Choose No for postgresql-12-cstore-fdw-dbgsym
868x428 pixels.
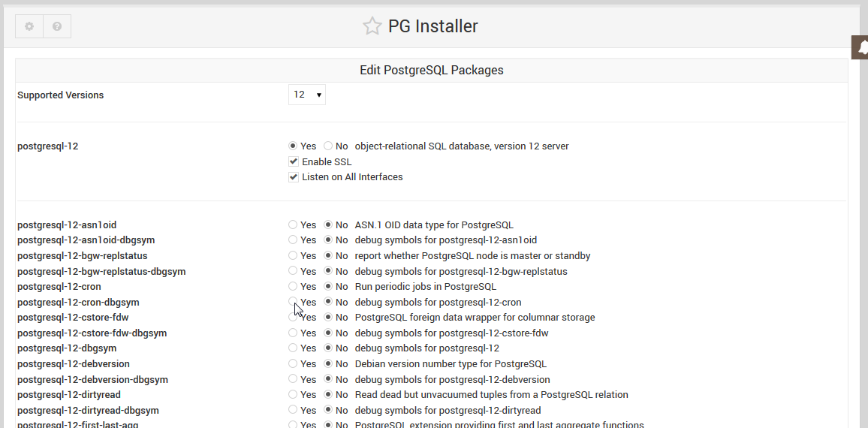[x=328, y=333]
